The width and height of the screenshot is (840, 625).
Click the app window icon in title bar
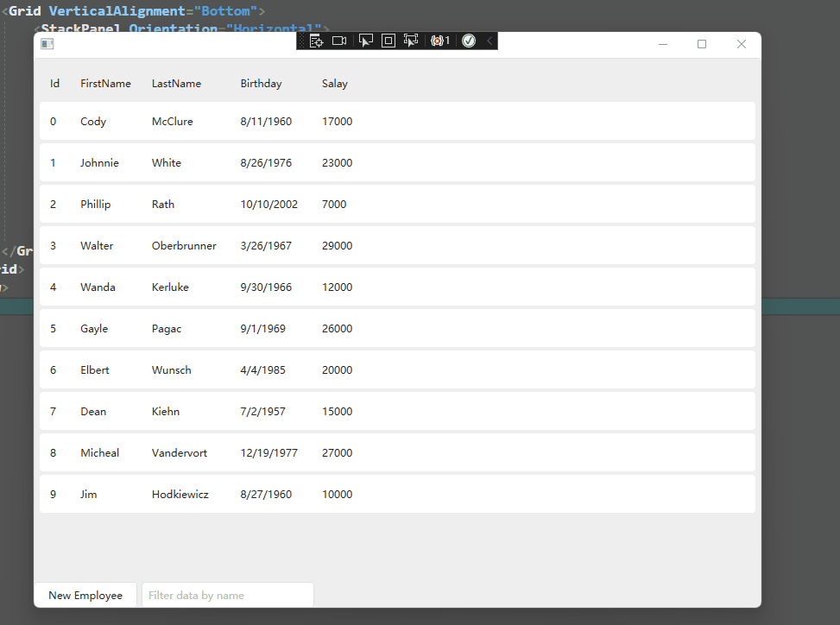(47, 44)
